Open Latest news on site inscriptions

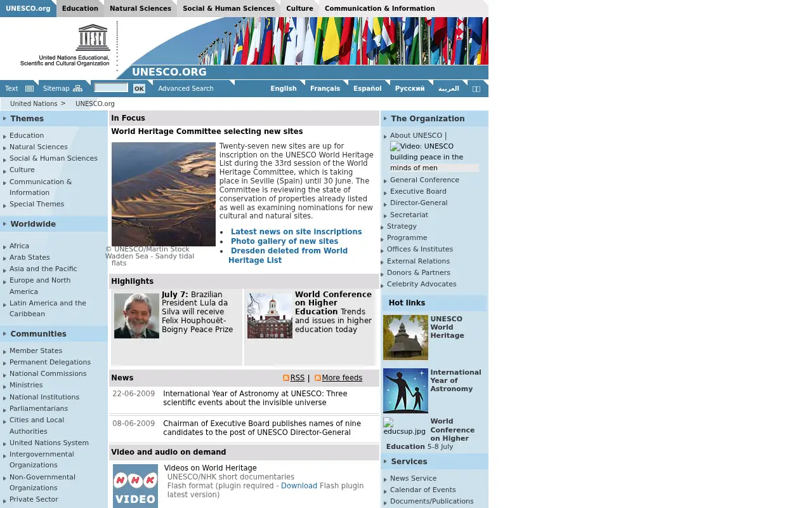(296, 232)
